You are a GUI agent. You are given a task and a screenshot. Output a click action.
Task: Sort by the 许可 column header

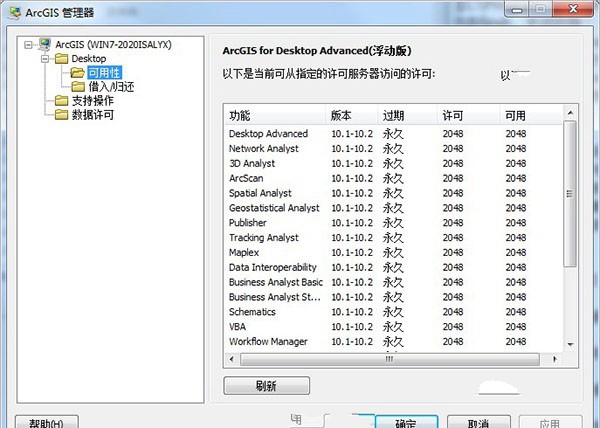tap(468, 115)
